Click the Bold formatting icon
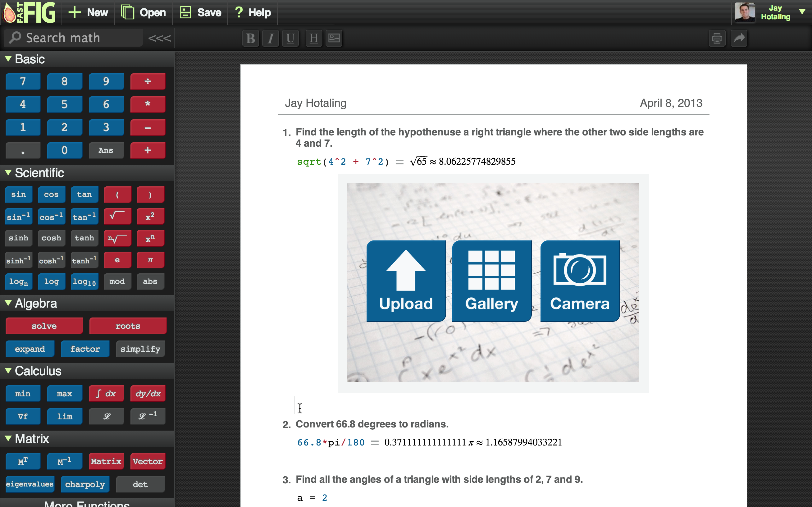Viewport: 812px width, 507px height. [250, 38]
